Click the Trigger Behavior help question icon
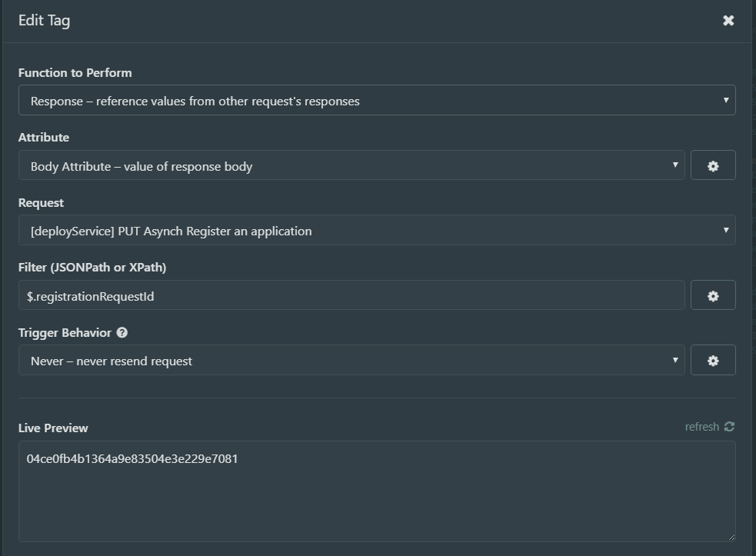Screen dimensions: 756x556 coord(122,333)
